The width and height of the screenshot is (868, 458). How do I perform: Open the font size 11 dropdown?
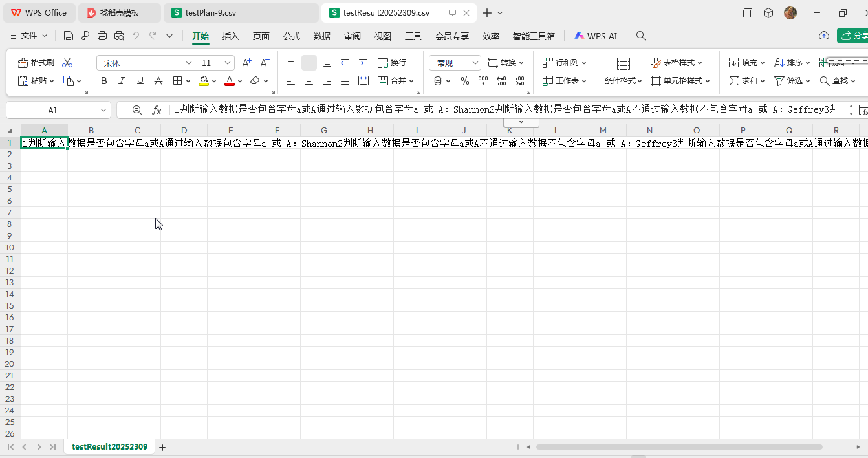pyautogui.click(x=228, y=63)
